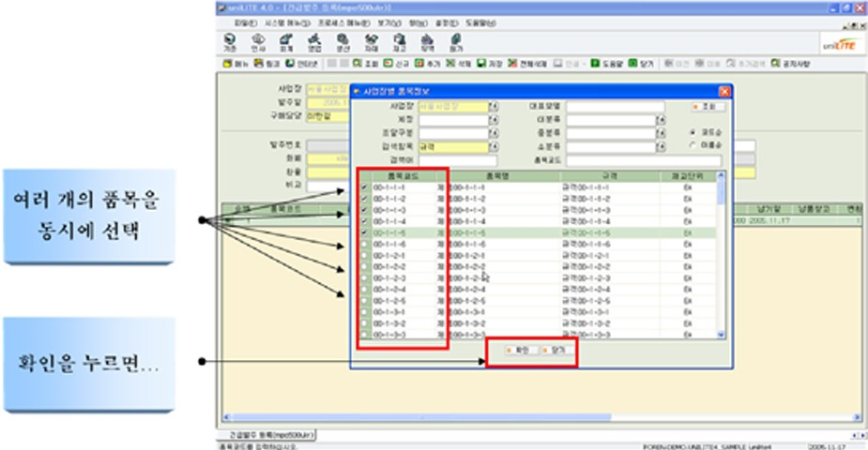Check the checkbox for item 00-1-1-6
868x450 pixels.
pyautogui.click(x=364, y=244)
